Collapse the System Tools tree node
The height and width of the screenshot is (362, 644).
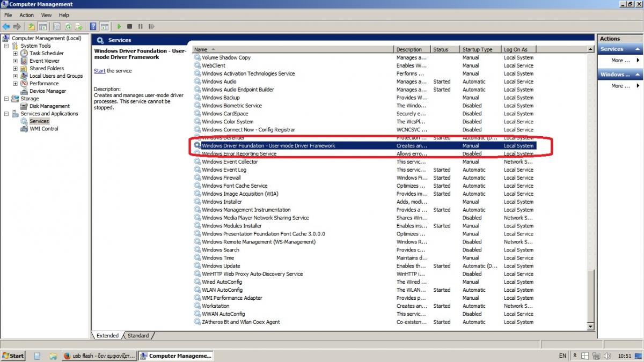(6, 46)
